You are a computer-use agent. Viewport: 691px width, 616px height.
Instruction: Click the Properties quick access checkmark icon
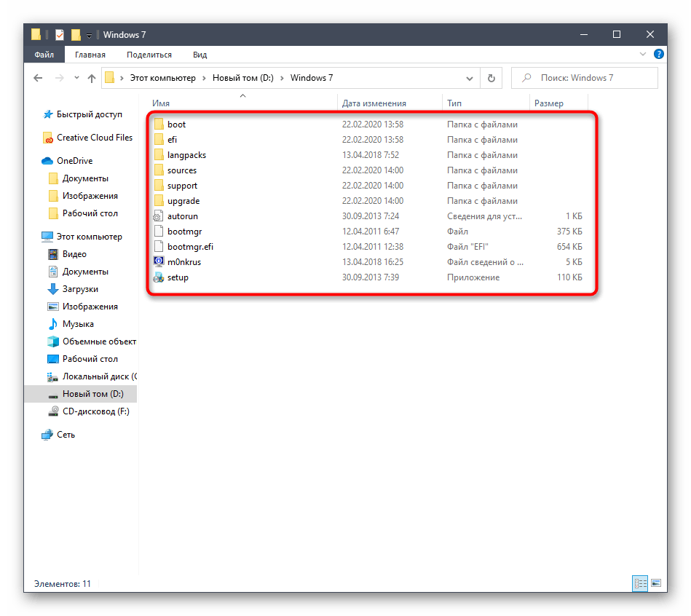click(x=60, y=34)
